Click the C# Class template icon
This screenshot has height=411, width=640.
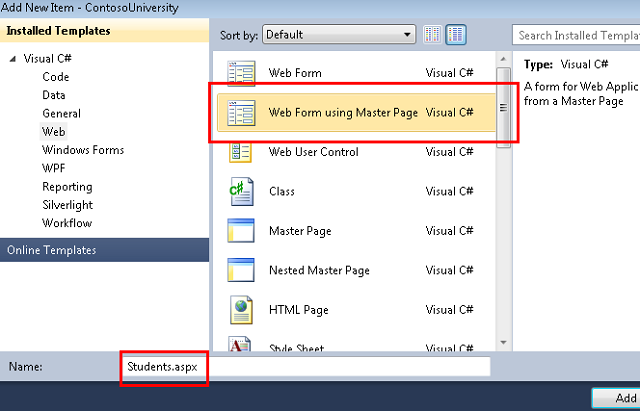[242, 191]
